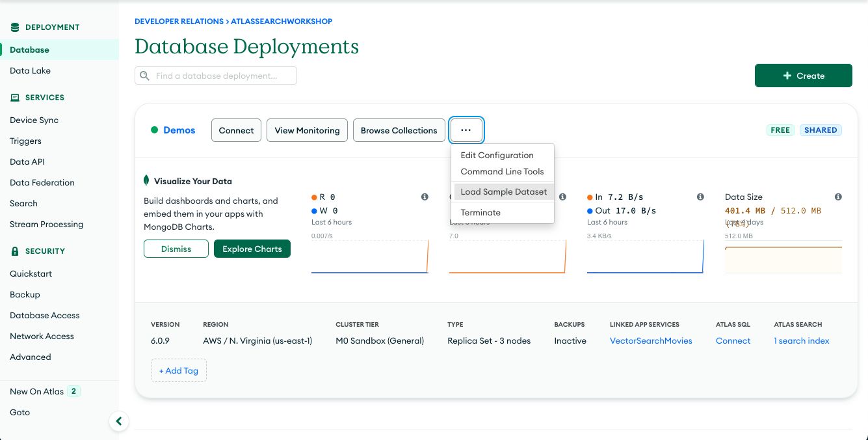868x440 pixels.
Task: Click View Monitoring button
Action: click(307, 130)
